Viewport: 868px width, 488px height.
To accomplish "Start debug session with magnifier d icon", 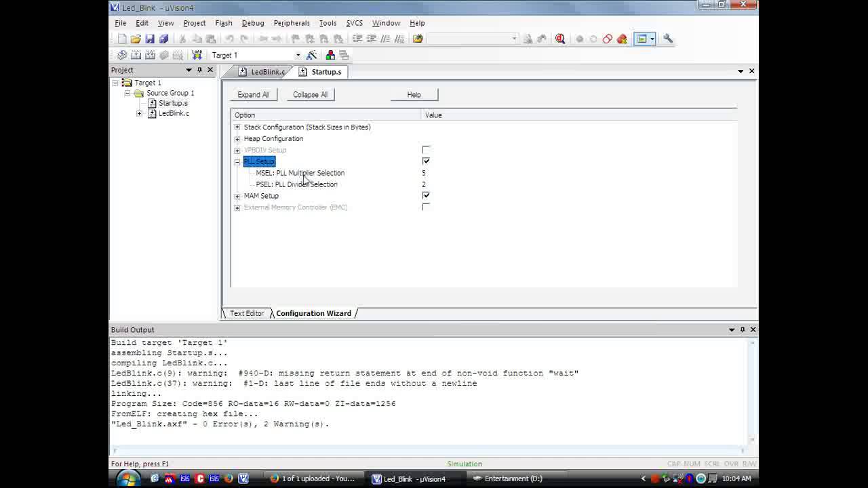I will tap(560, 39).
